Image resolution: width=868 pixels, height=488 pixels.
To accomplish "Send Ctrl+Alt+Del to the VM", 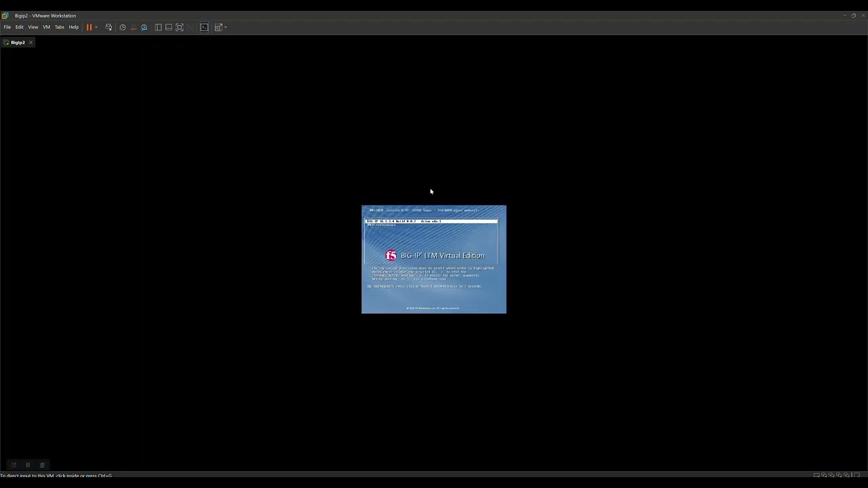I will click(x=108, y=27).
